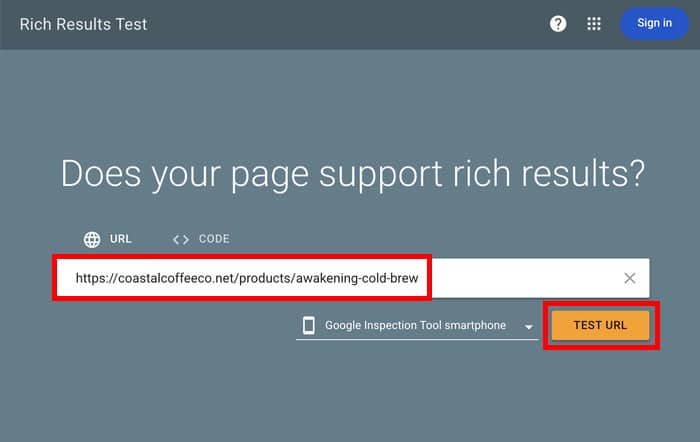Open the help question mark icon

tap(558, 24)
